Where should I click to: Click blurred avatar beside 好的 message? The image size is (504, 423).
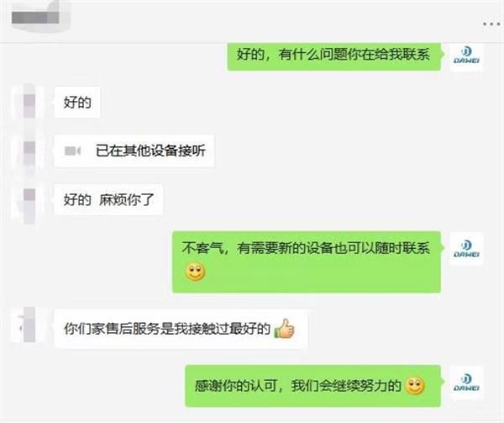point(29,103)
